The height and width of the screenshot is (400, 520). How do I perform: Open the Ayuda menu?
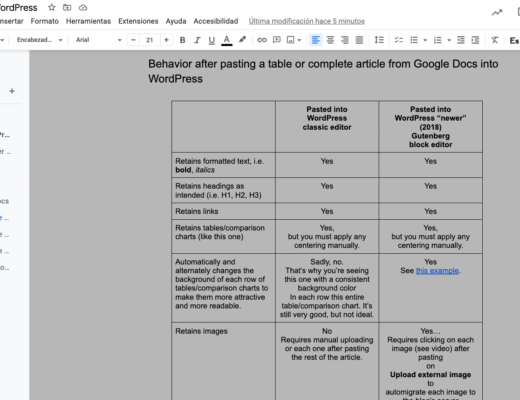pos(176,21)
